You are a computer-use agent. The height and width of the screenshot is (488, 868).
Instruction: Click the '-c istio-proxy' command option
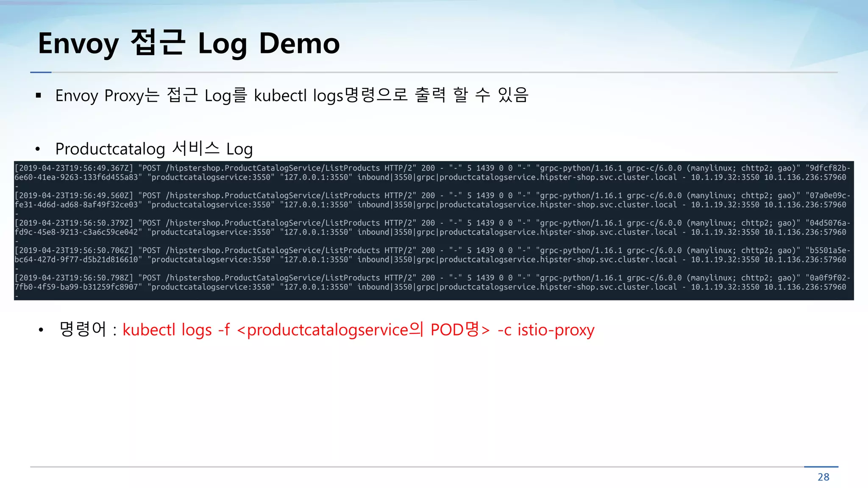(x=546, y=330)
